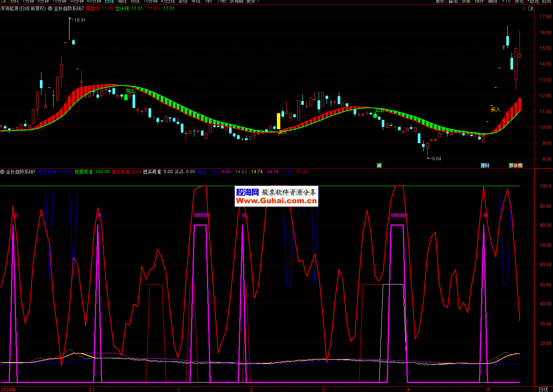
Task: Click the 急买奇准 0.00 indicator label
Action: (x=126, y=172)
